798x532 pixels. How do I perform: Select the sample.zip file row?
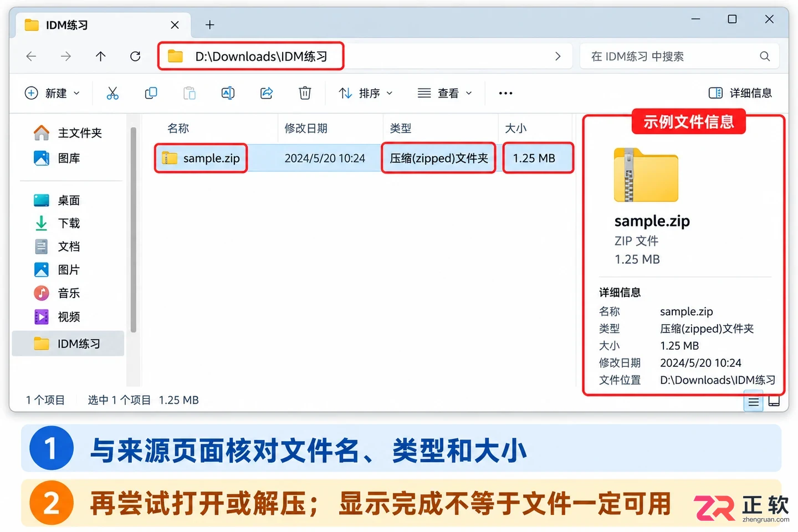[x=364, y=158]
